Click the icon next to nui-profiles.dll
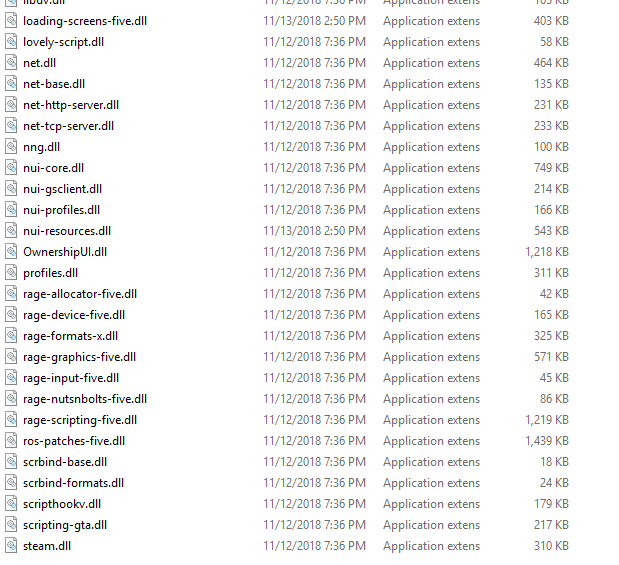The height and width of the screenshot is (565, 619). point(11,210)
